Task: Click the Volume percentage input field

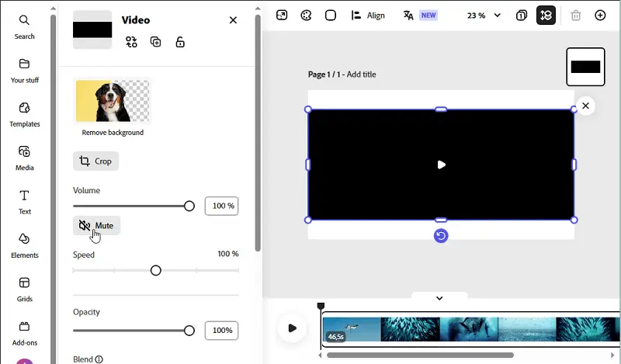Action: 221,206
